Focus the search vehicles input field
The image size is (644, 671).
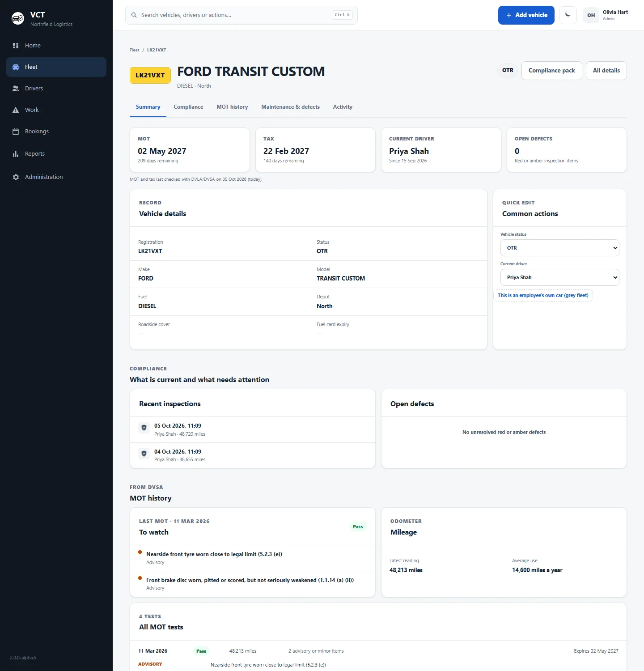[241, 15]
